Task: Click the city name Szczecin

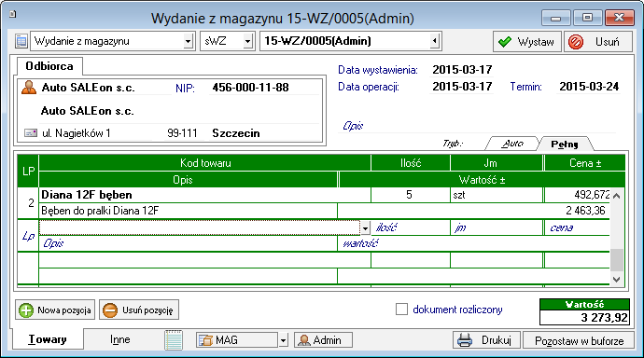Action: coord(236,133)
